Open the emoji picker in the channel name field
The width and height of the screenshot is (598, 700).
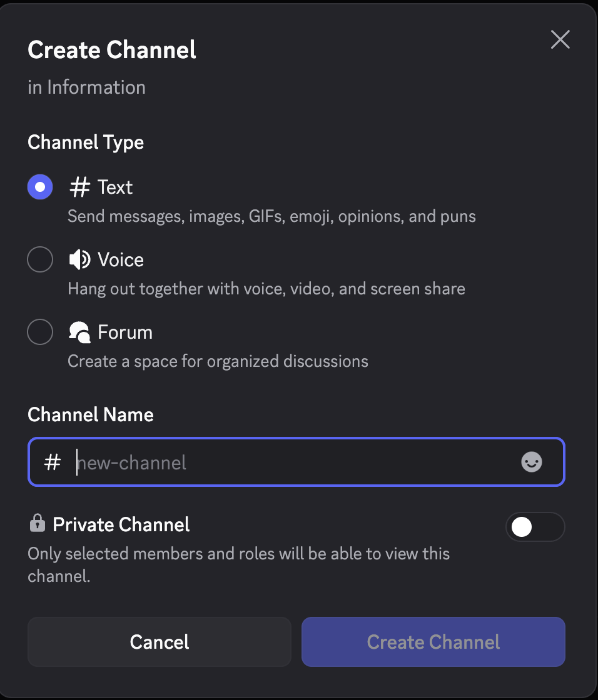(532, 462)
